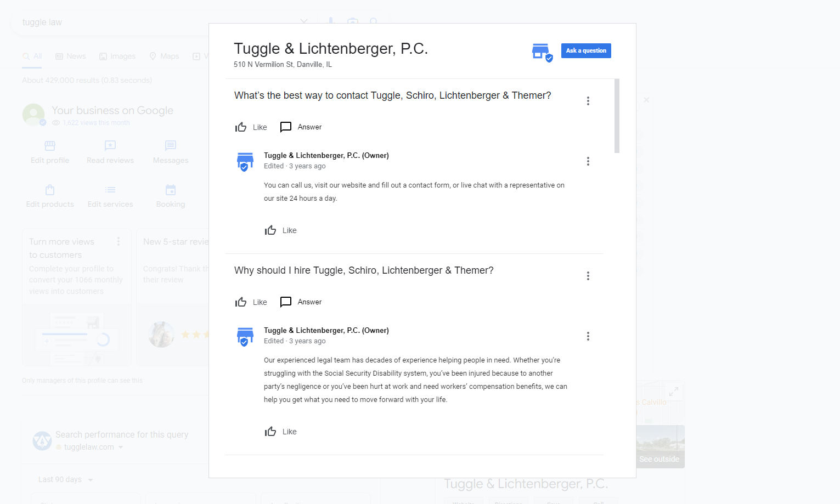This screenshot has width=840, height=504.
Task: Click the See outside thumbnail
Action: [660, 446]
